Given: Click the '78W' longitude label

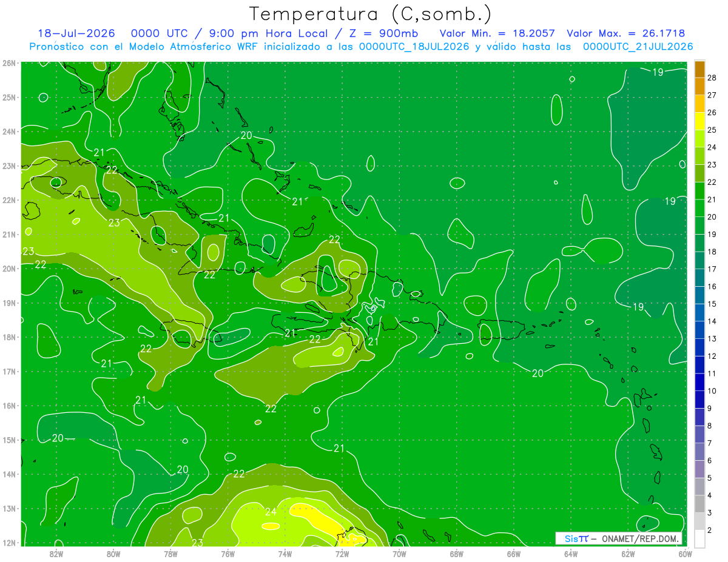Looking at the screenshot, I should [x=170, y=554].
